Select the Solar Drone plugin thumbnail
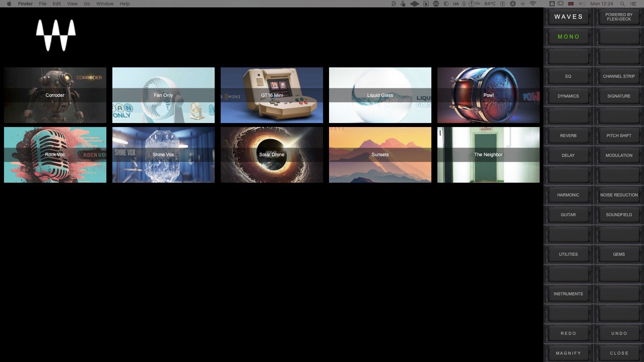644x362 pixels. click(x=272, y=155)
